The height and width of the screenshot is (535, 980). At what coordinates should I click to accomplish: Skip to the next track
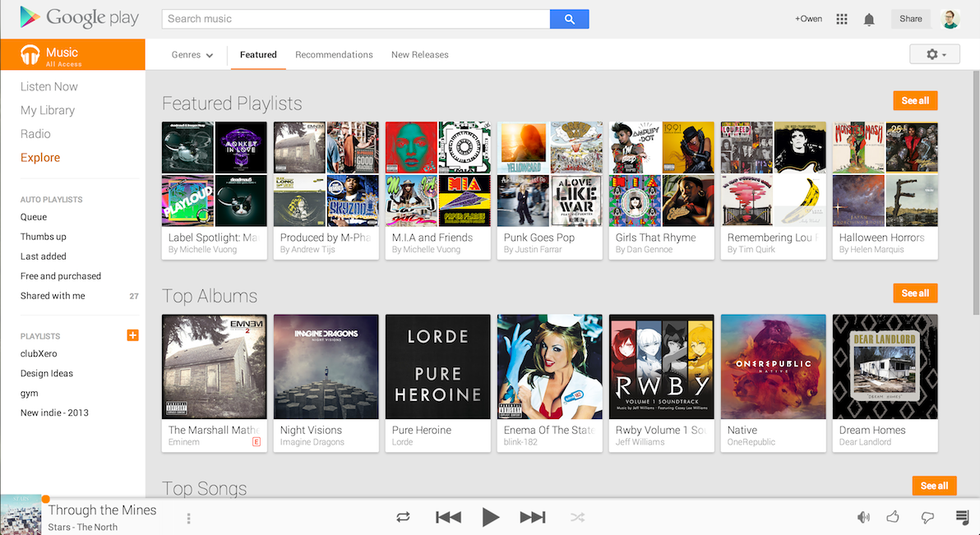(x=532, y=517)
